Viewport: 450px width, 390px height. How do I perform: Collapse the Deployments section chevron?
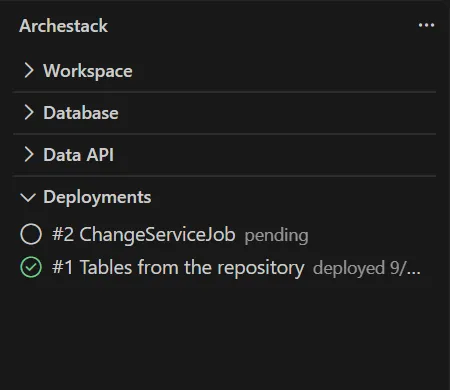[28, 197]
